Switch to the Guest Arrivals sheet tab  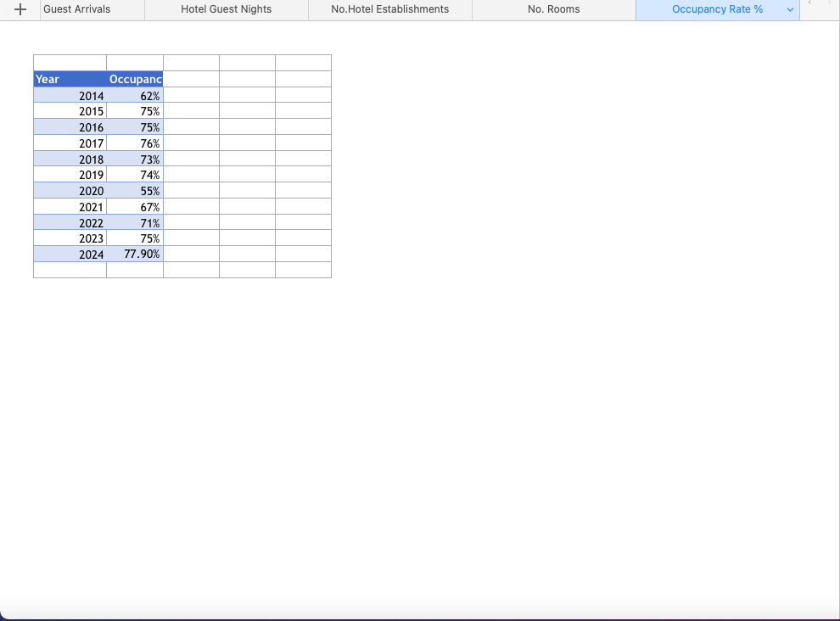tap(76, 9)
